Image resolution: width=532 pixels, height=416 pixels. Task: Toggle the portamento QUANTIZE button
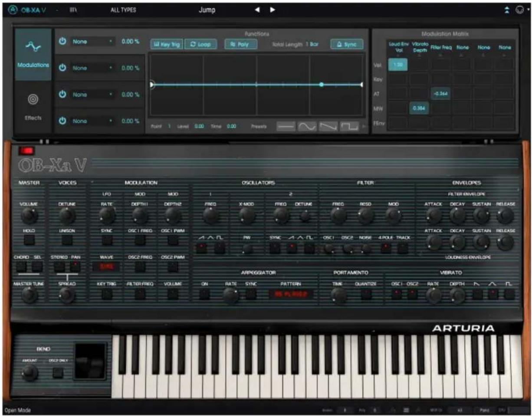pos(366,295)
